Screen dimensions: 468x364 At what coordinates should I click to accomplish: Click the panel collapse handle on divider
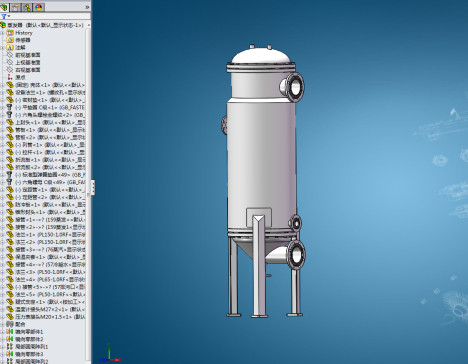[93, 187]
